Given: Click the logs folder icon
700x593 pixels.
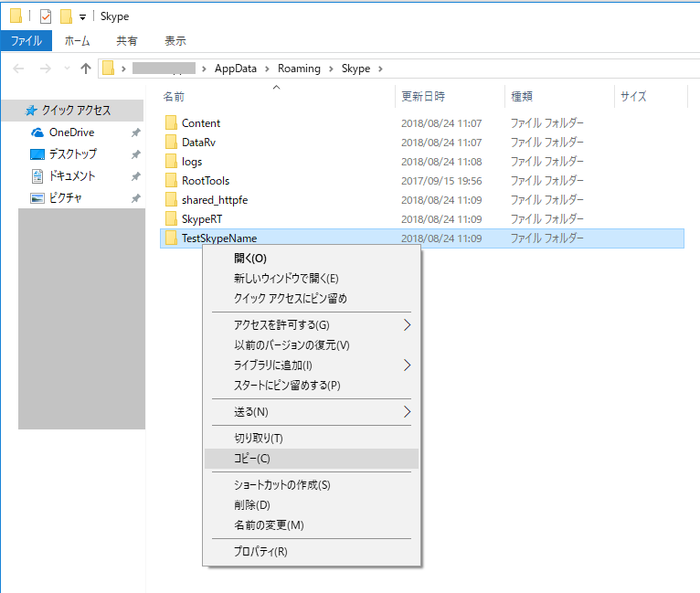Looking at the screenshot, I should pyautogui.click(x=171, y=161).
